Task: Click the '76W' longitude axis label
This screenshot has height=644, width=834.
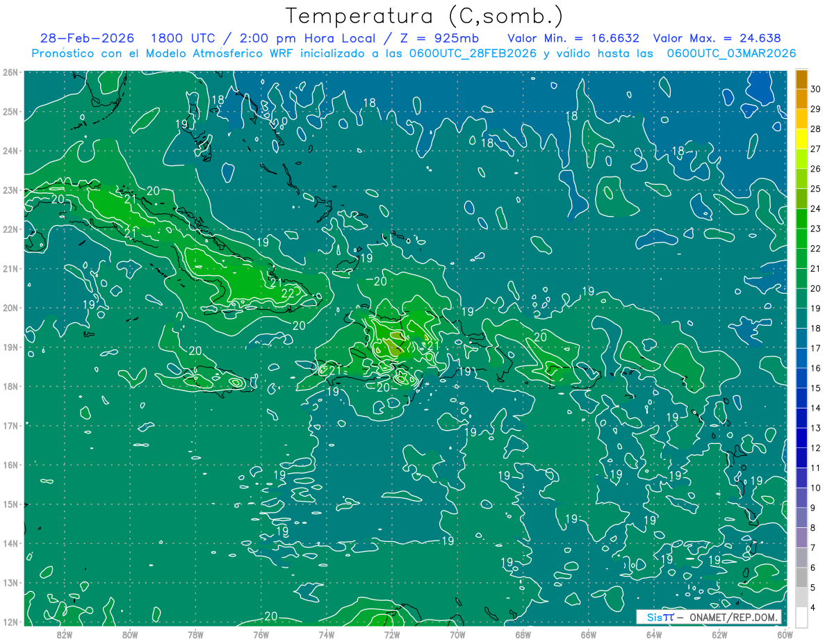Action: (x=261, y=634)
